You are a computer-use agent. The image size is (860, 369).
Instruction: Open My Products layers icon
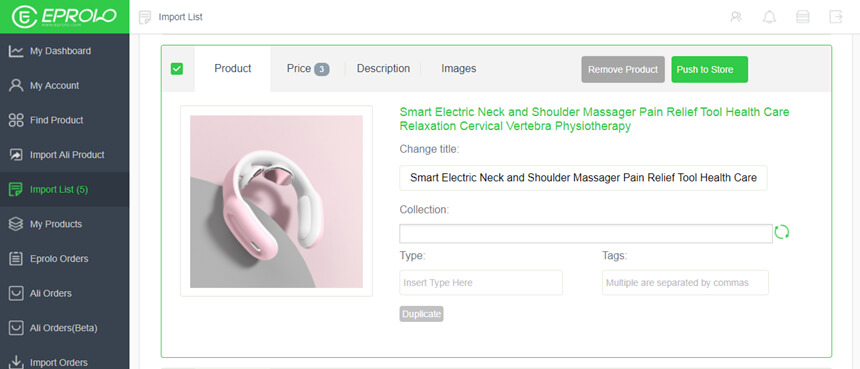(x=16, y=224)
